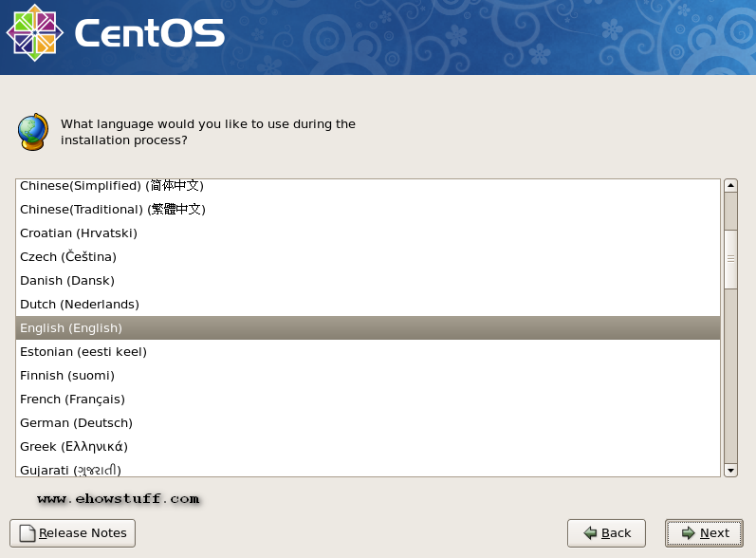Select Chinese(Traditional) from the language list
Viewport: 756px width, 558px height.
pyautogui.click(x=368, y=210)
